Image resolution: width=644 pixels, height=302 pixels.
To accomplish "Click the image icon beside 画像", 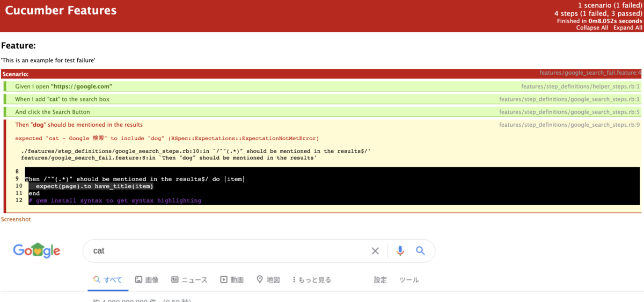I will (x=138, y=279).
